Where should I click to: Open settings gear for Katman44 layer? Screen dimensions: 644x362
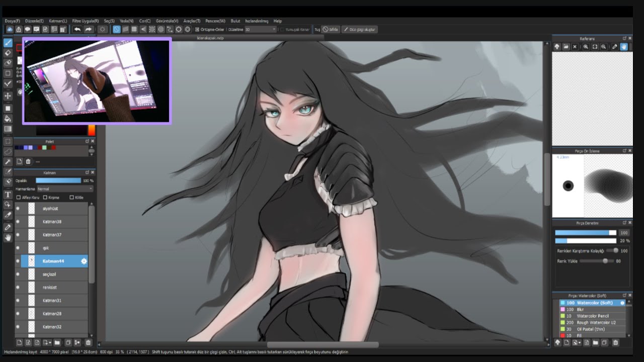84,261
